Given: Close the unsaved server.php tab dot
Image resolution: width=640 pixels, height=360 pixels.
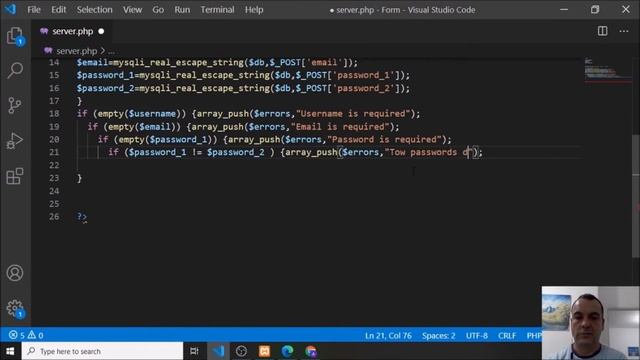Looking at the screenshot, I should point(101,31).
